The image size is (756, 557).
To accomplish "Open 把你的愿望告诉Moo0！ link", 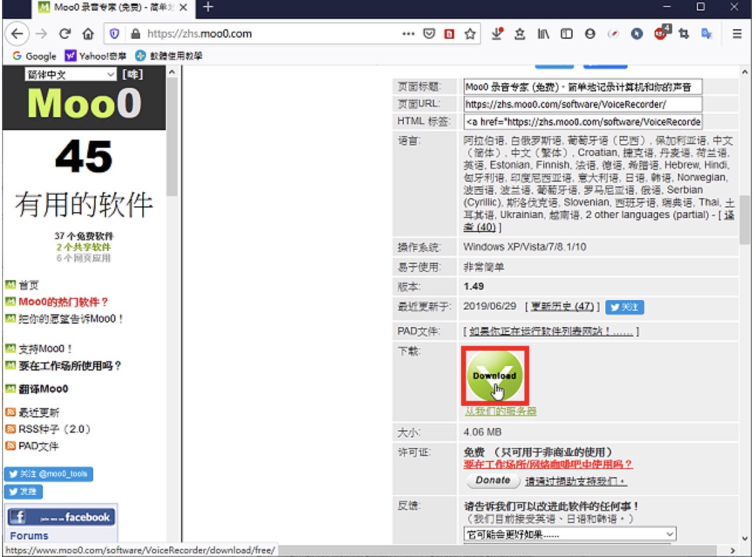I will (71, 320).
